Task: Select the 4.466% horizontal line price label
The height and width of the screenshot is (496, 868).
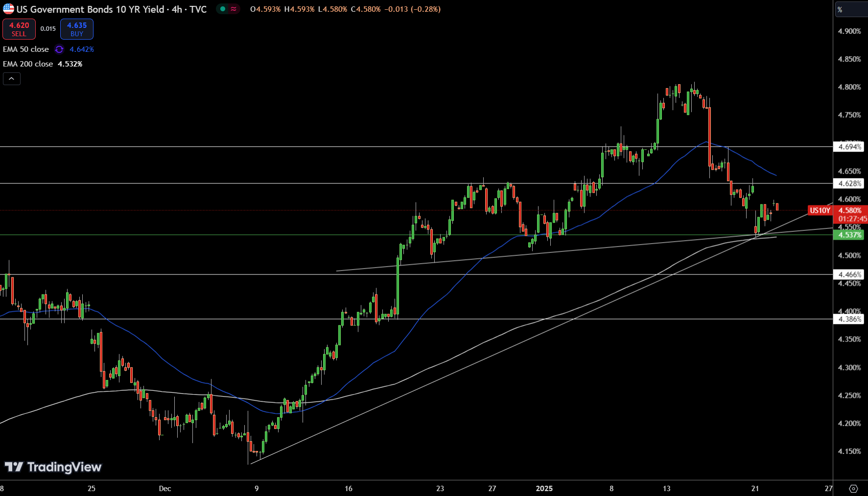Action: pos(849,274)
